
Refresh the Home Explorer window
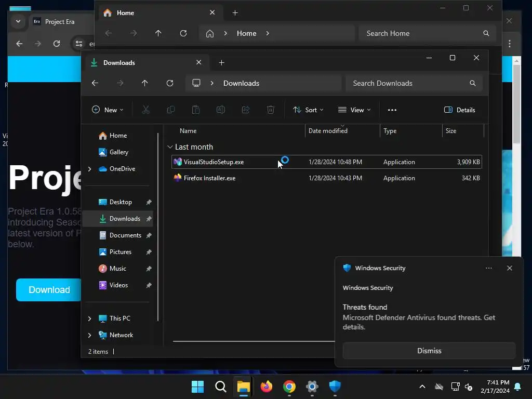[183, 33]
